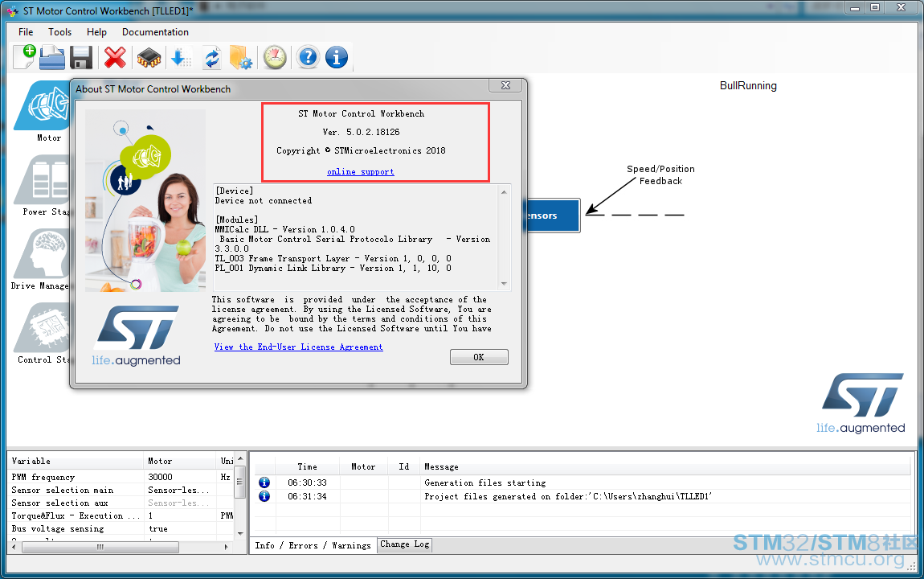Select the Project files generated log message
Image resolution: width=924 pixels, height=579 pixels.
[x=568, y=496]
